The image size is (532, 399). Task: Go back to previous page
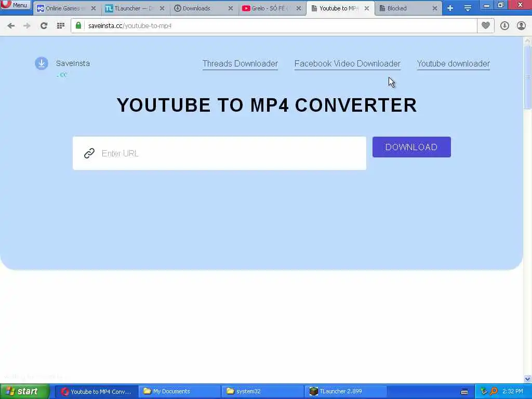click(x=11, y=26)
